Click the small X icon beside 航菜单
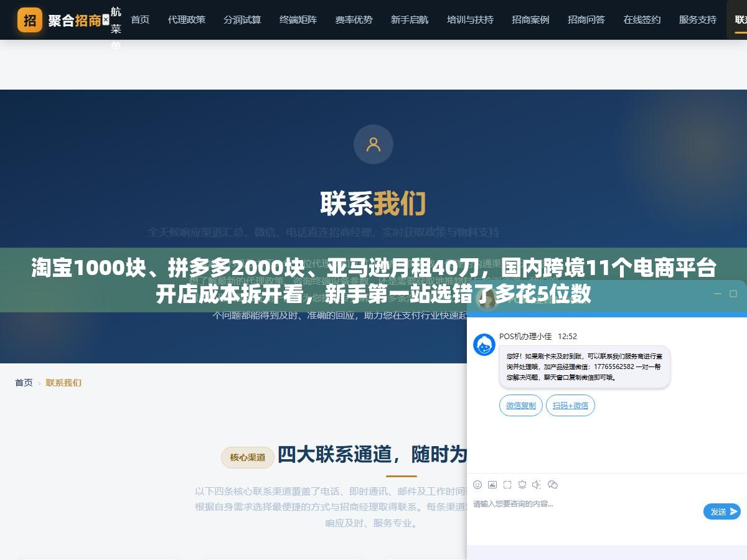This screenshot has height=560, width=747. (106, 20)
